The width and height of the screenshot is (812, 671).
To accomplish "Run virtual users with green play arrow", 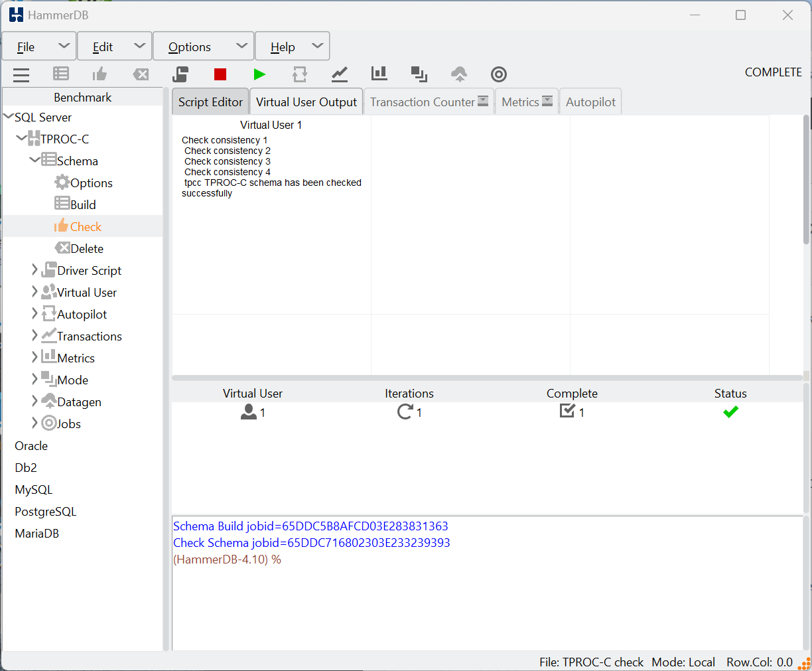I will tap(260, 74).
